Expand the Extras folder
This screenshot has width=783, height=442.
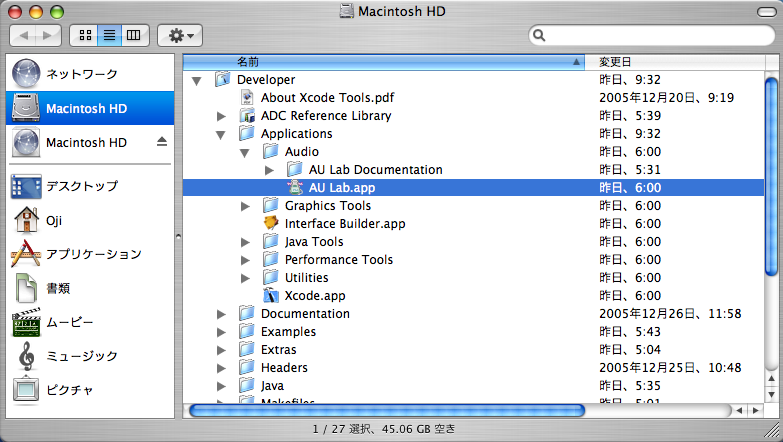pos(221,350)
